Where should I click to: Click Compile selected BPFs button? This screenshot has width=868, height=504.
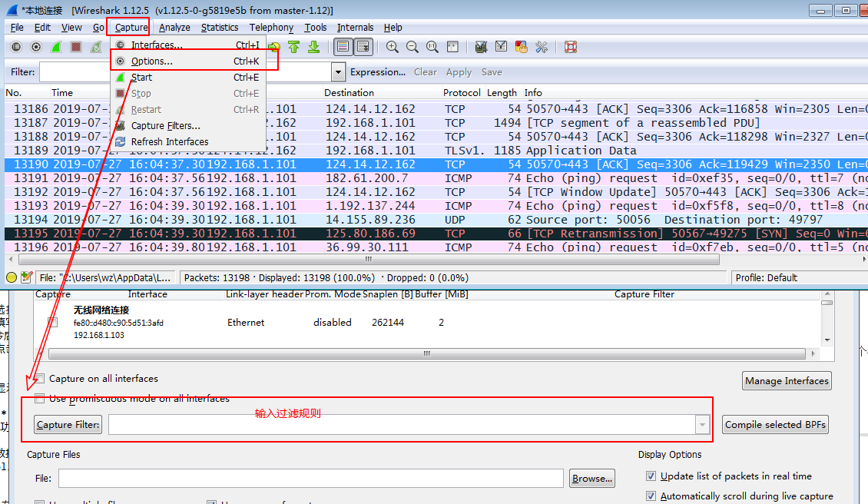pyautogui.click(x=775, y=425)
